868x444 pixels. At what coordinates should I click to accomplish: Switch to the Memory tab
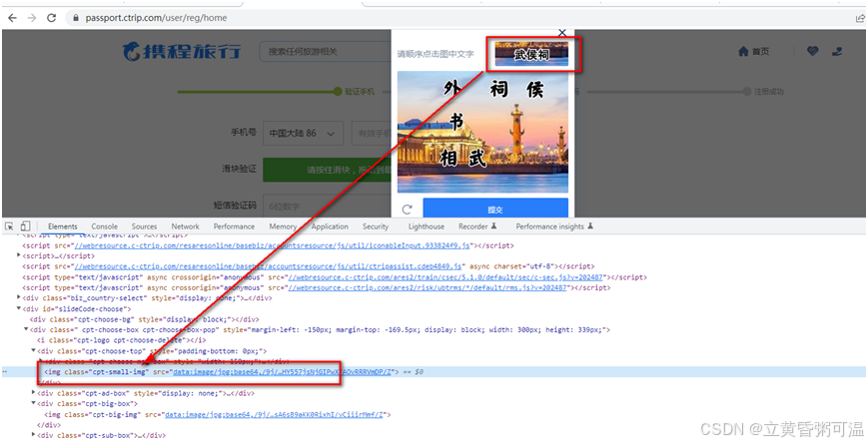click(283, 226)
